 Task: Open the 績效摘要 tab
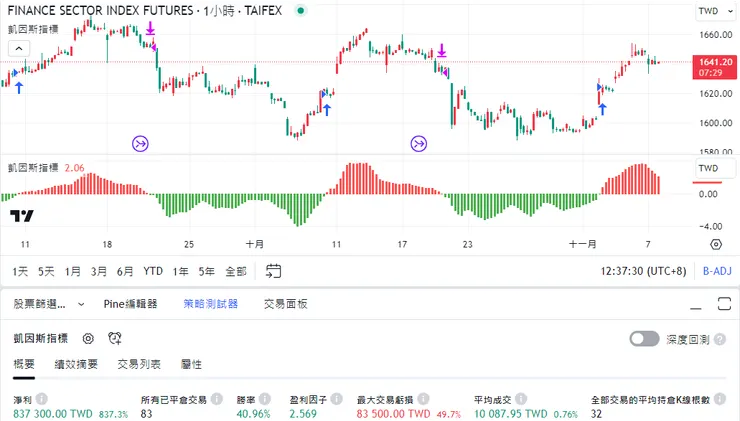tap(76, 364)
